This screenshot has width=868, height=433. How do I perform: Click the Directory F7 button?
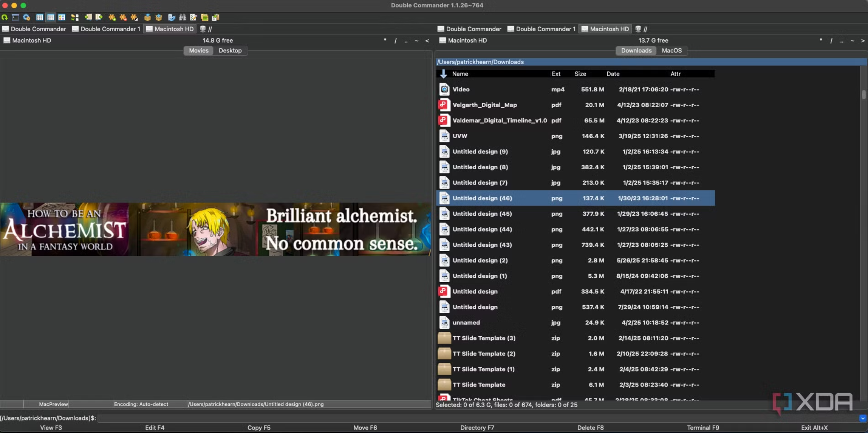coord(477,427)
